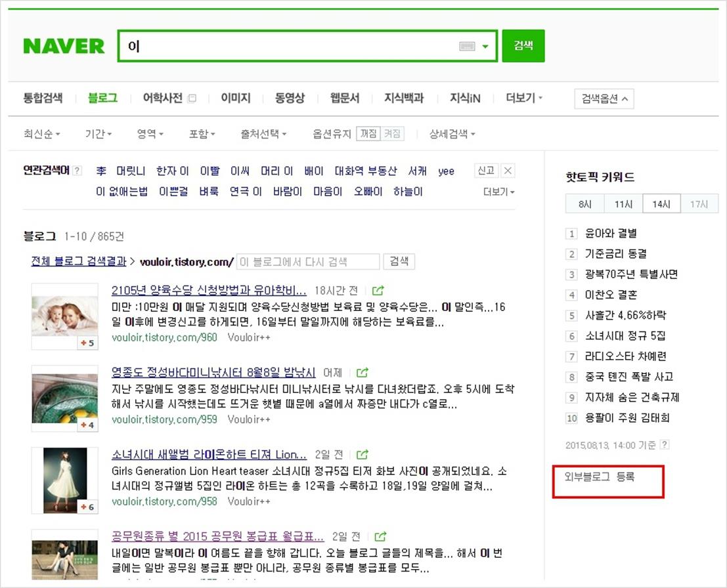This screenshot has width=727, height=588.
Task: Open hot keyword 윤아와 결별
Action: point(611,233)
